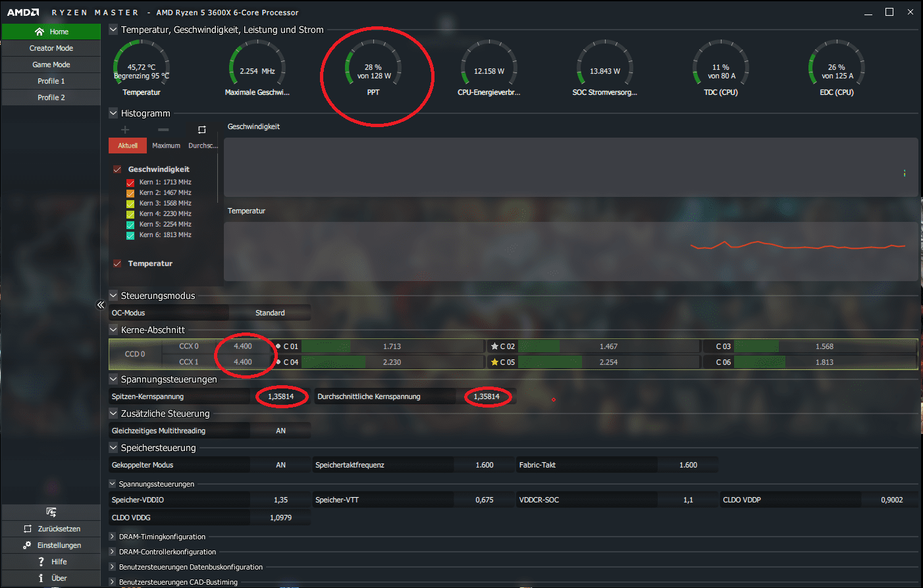
Task: Collapse the Kerne-Abschnitt section
Action: click(113, 330)
